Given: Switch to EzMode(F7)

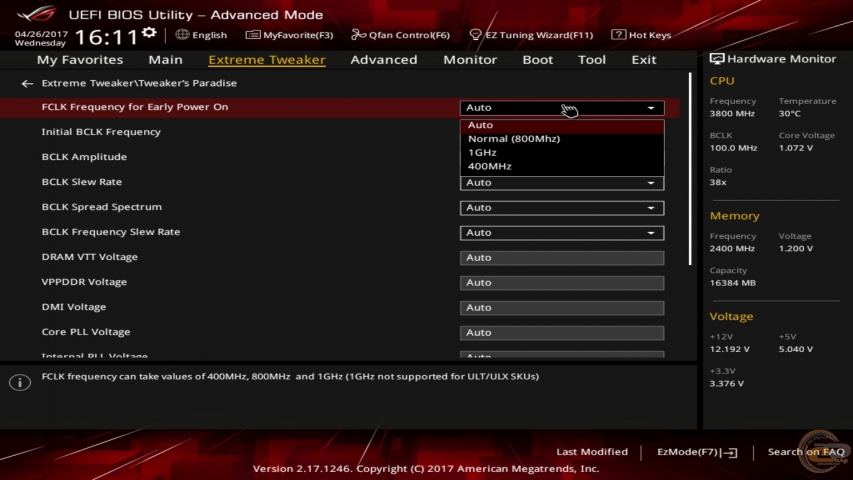Looking at the screenshot, I should pyautogui.click(x=697, y=452).
